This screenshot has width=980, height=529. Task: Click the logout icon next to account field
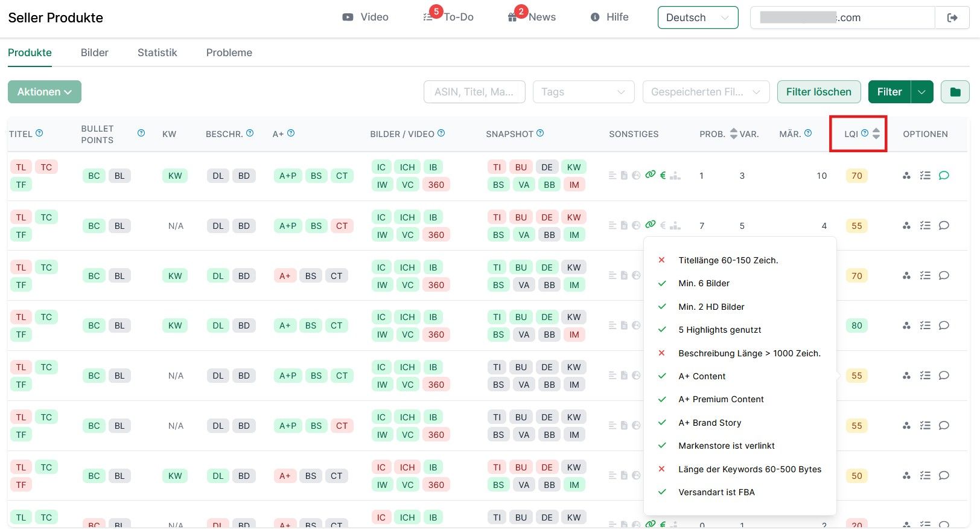point(952,18)
